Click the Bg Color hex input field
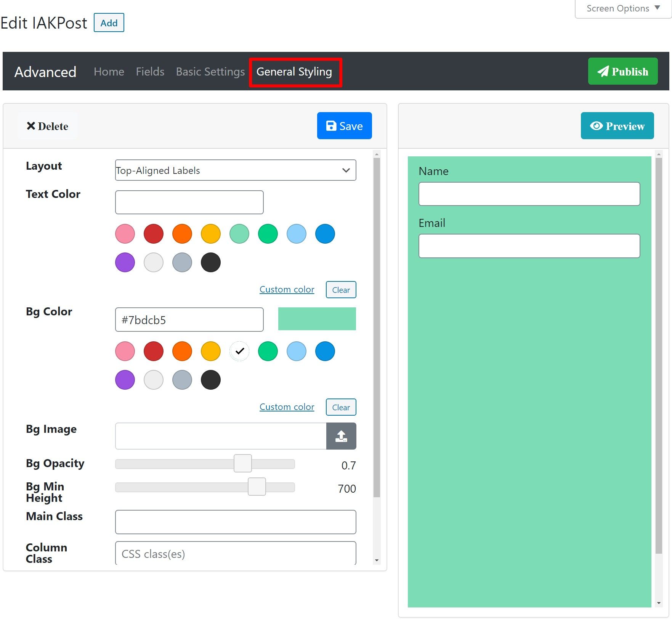672x625 pixels. pyautogui.click(x=189, y=320)
